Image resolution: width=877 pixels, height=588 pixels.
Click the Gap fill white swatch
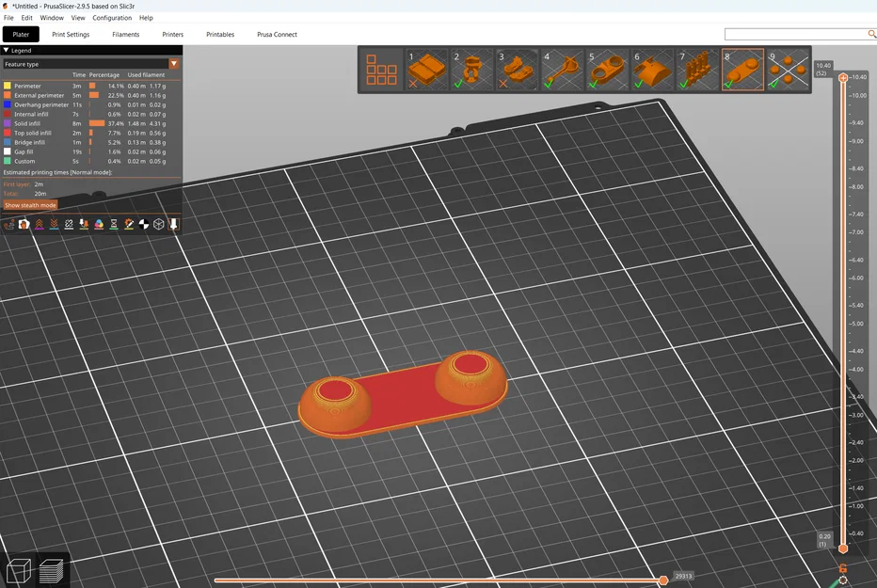click(8, 151)
